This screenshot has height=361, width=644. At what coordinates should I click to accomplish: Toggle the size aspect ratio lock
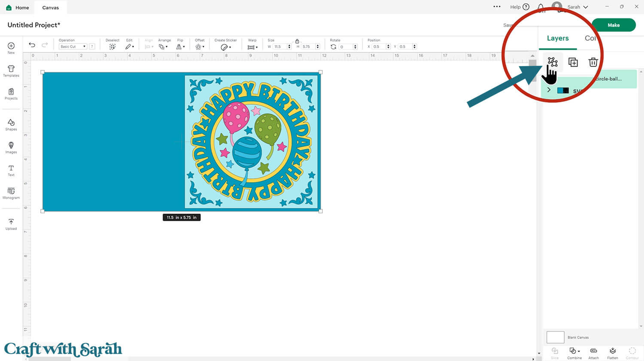pyautogui.click(x=297, y=41)
